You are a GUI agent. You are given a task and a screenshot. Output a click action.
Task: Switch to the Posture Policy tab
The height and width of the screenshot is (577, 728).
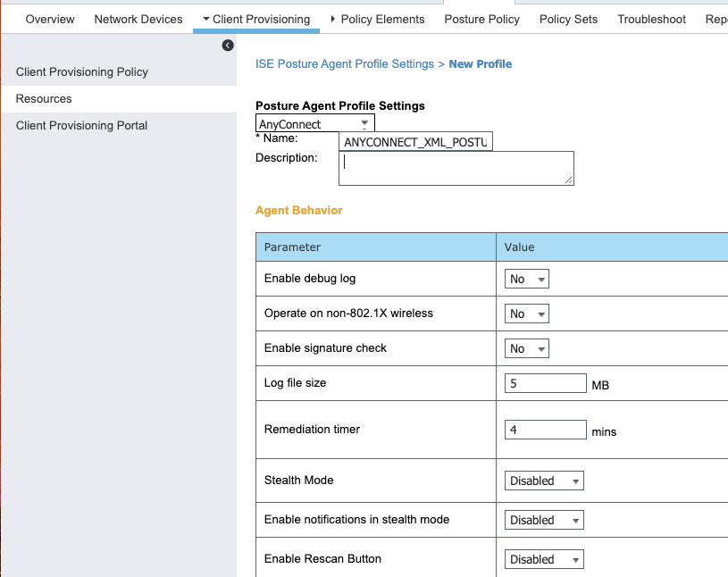click(x=481, y=19)
